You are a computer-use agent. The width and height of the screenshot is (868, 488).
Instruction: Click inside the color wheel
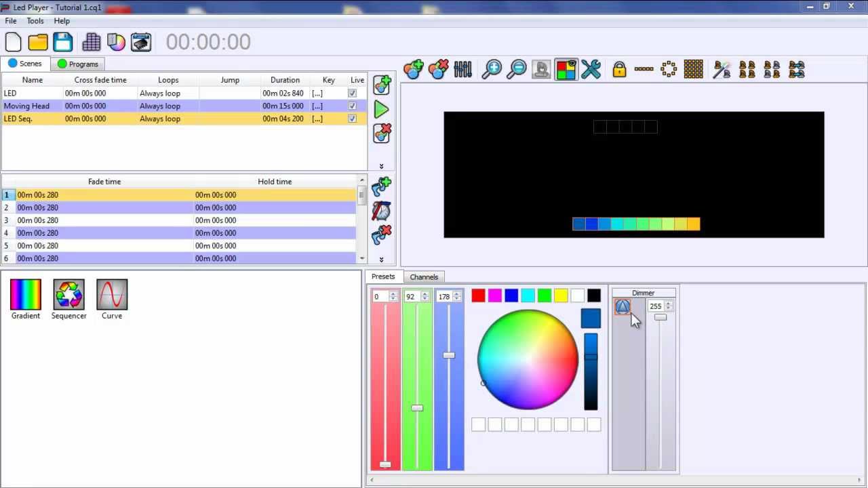[528, 360]
